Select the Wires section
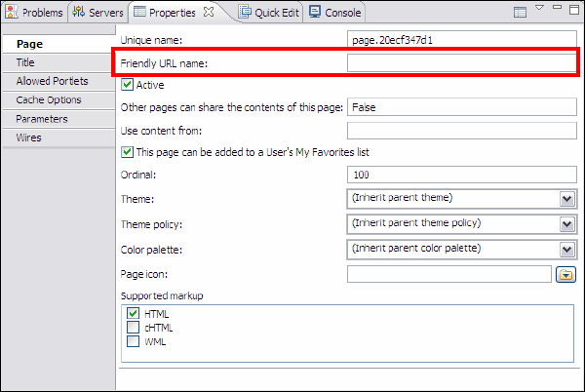The width and height of the screenshot is (585, 392). pyautogui.click(x=29, y=137)
